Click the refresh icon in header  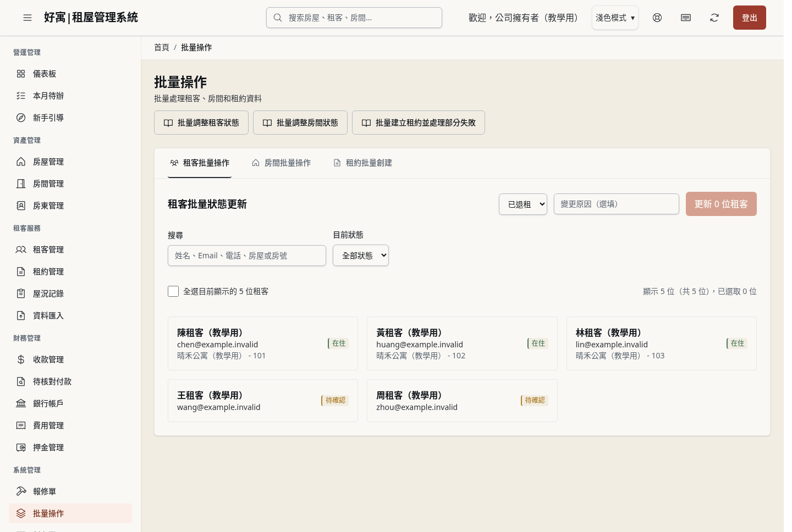pos(714,18)
